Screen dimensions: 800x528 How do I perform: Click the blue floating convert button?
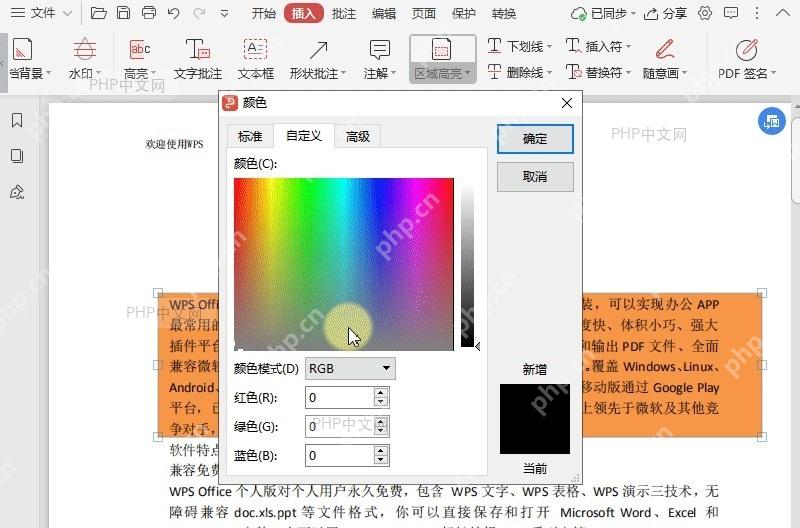pyautogui.click(x=771, y=121)
